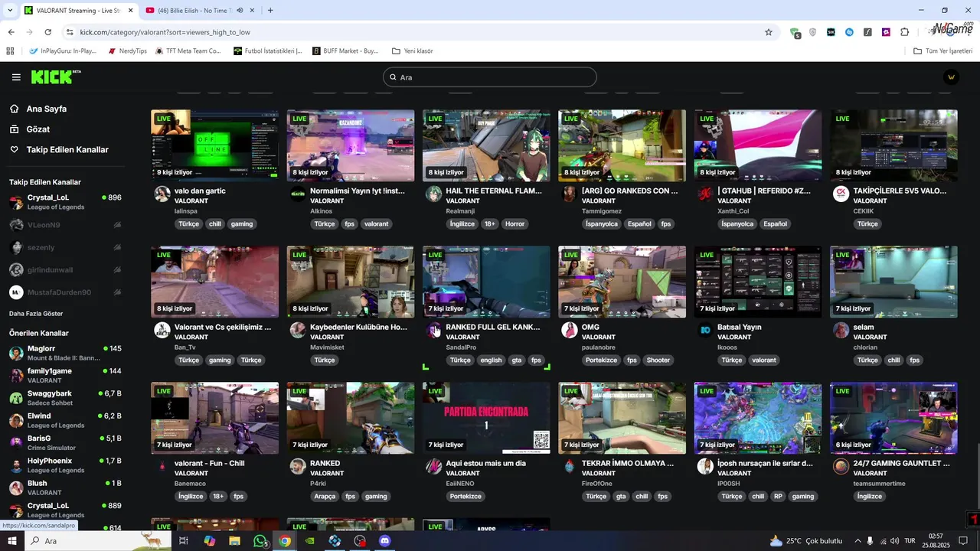Click the KICK beta logo
This screenshot has height=551, width=980.
[x=56, y=77]
